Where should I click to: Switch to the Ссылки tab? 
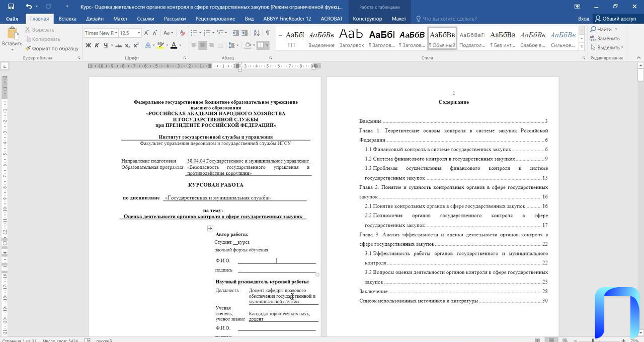[x=145, y=19]
